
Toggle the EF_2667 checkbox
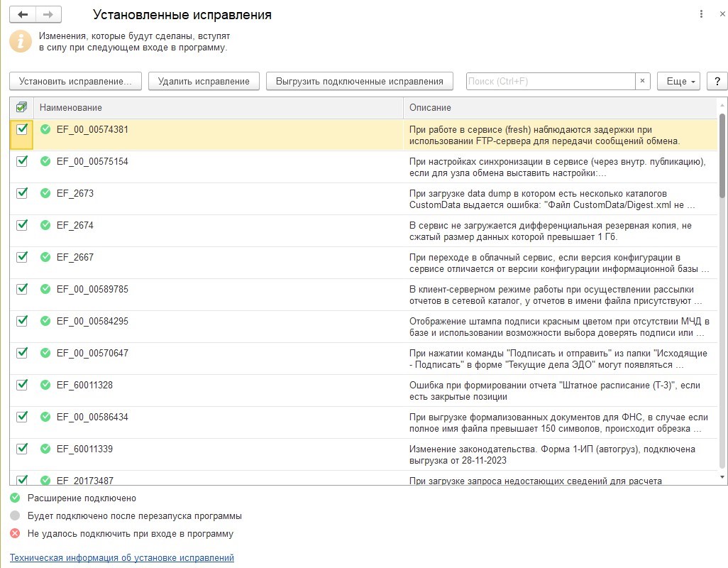pos(22,257)
